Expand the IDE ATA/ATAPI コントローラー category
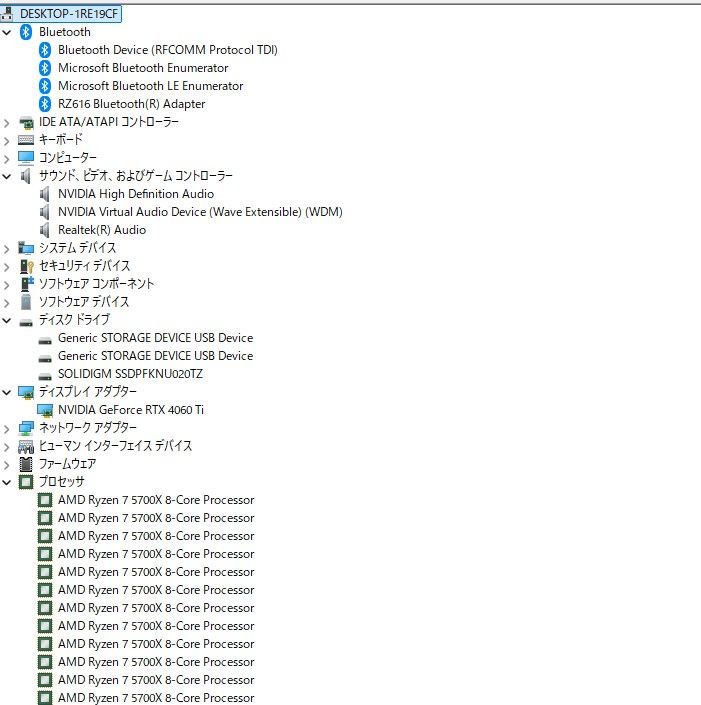The height and width of the screenshot is (705, 701). click(x=7, y=123)
